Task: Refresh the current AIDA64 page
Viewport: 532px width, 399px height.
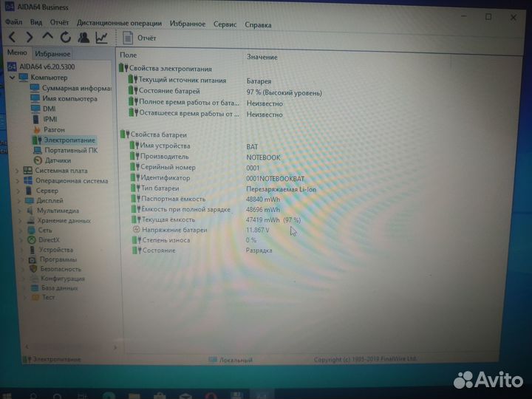Action: (x=66, y=37)
